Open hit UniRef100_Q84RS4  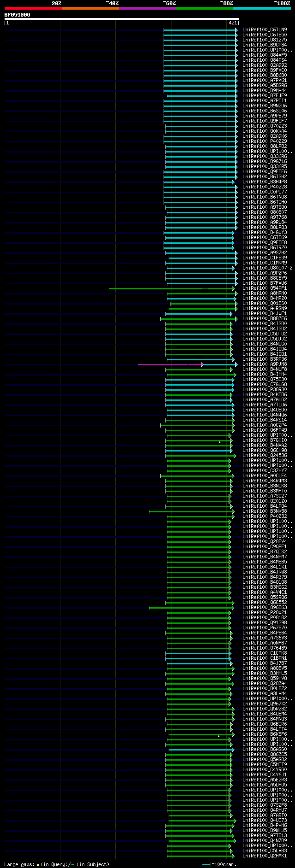[265, 60]
